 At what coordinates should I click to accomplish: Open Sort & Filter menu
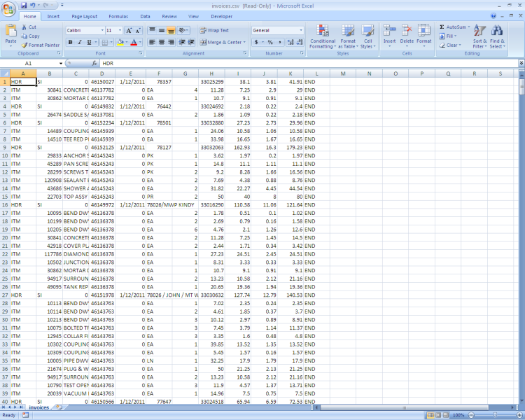(x=479, y=36)
